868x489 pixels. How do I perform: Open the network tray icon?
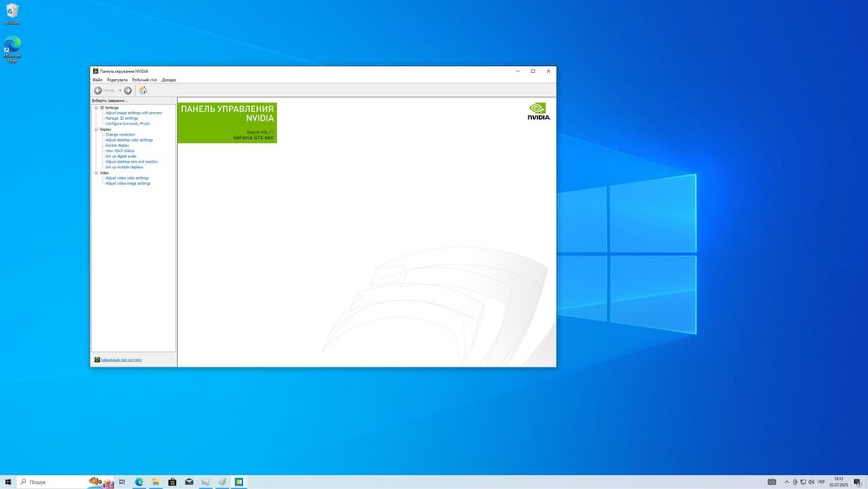click(x=803, y=482)
